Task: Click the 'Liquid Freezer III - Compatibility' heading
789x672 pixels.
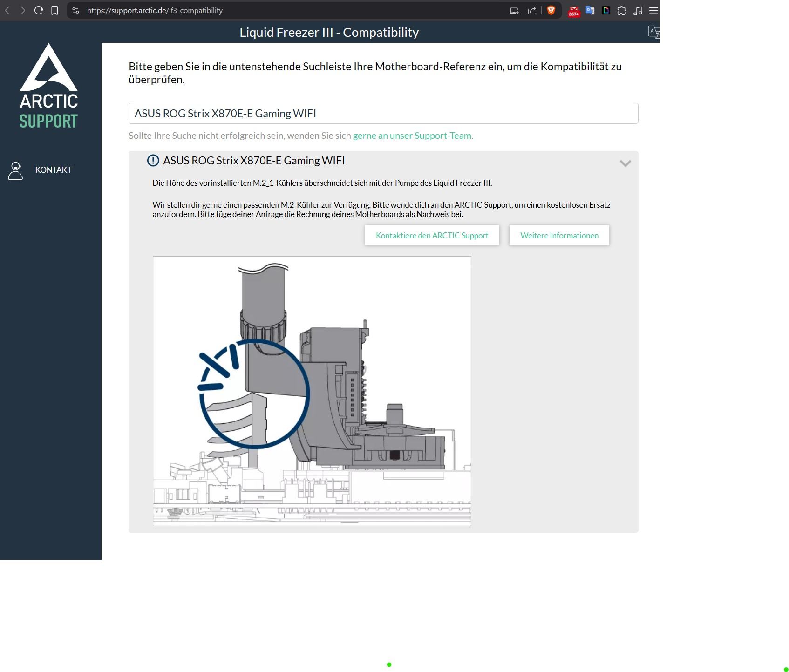Action: pos(329,32)
